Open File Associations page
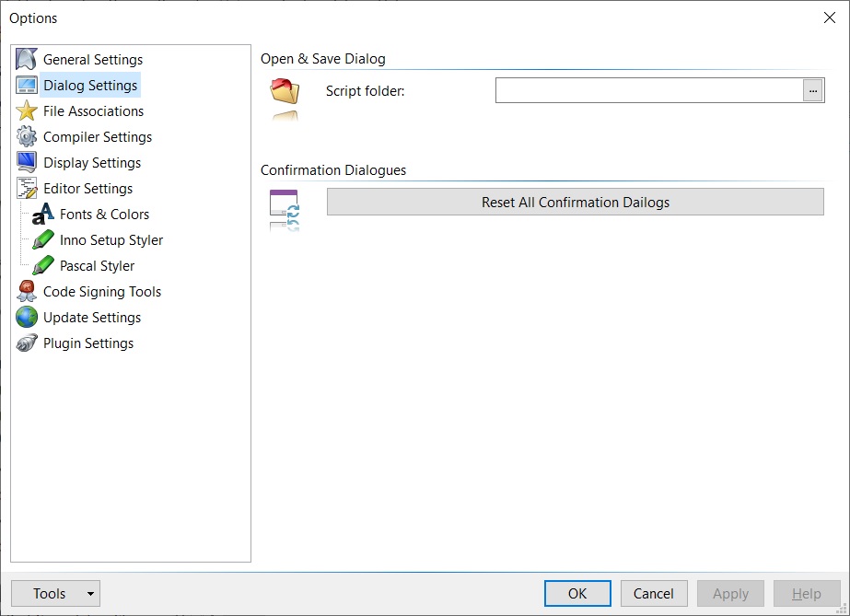Screen dimensions: 850x616 [93, 110]
